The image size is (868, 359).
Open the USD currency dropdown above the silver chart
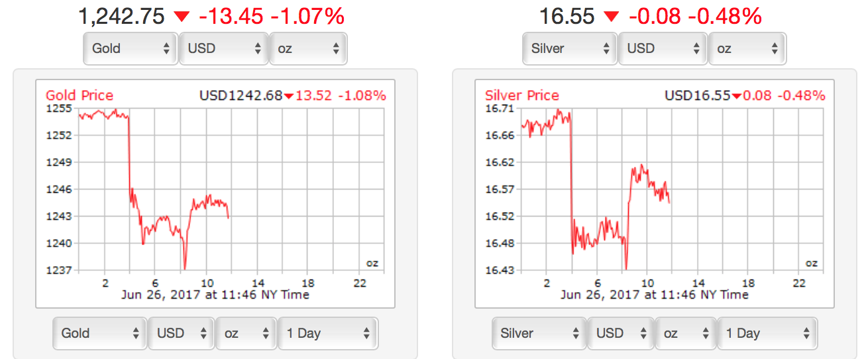coord(663,48)
